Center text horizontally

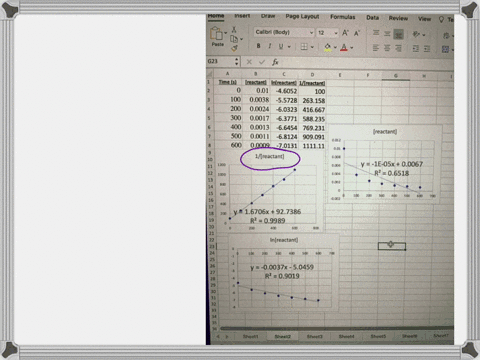[x=387, y=48]
